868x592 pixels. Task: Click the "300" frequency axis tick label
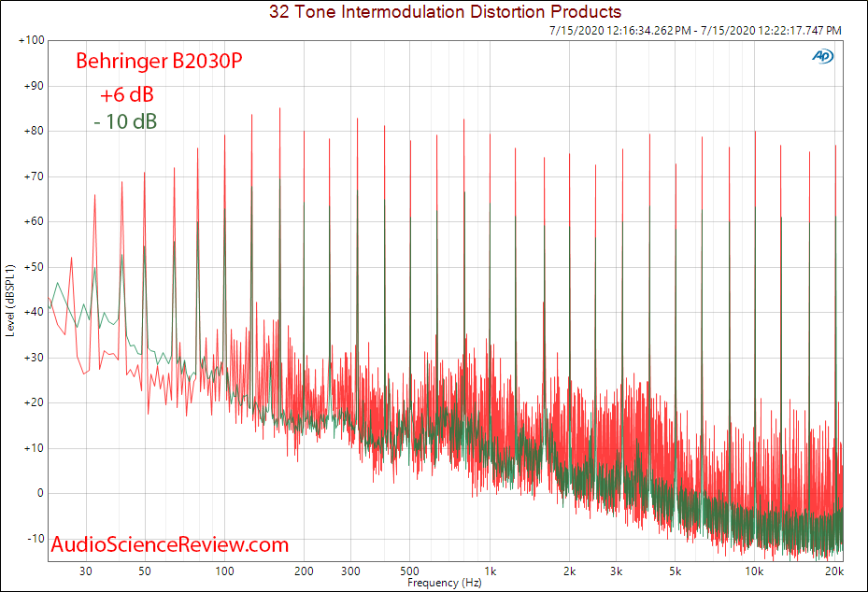(x=350, y=571)
